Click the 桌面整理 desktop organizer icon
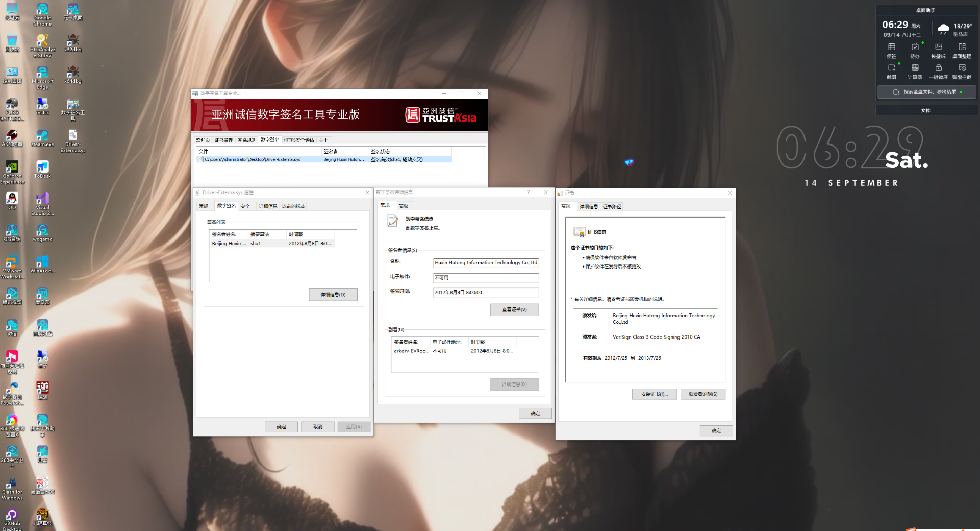 click(x=962, y=47)
